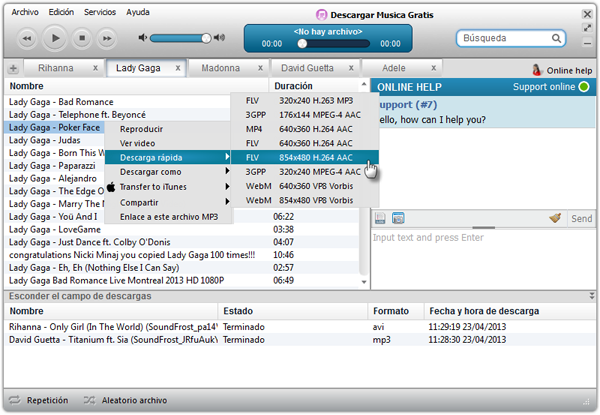Toggle Repetición repeat mode
600x415 pixels.
coord(38,400)
